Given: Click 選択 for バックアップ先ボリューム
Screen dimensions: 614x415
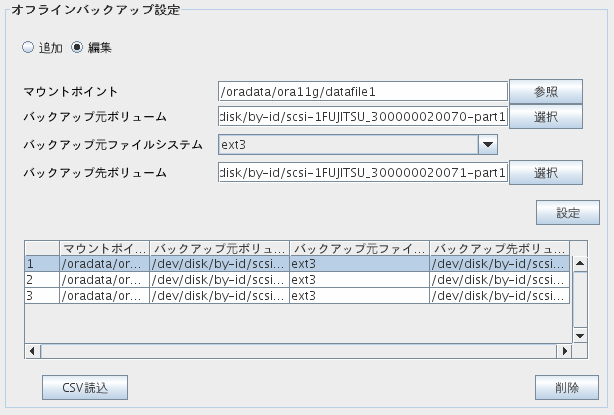Looking at the screenshot, I should pyautogui.click(x=545, y=173).
